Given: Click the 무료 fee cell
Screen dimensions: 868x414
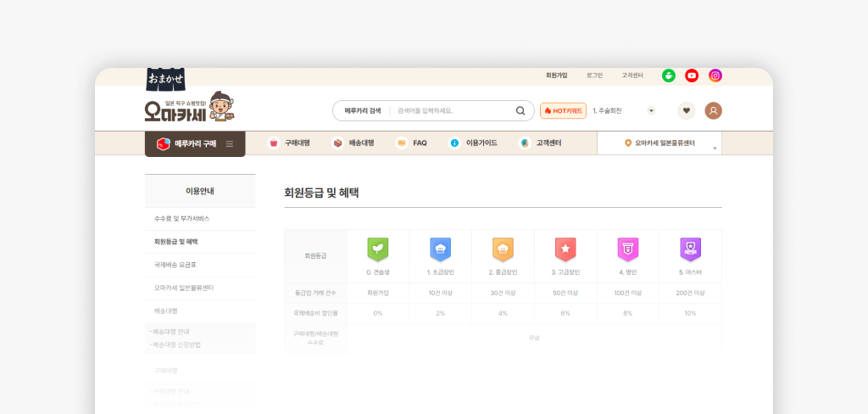Looking at the screenshot, I should (x=534, y=338).
